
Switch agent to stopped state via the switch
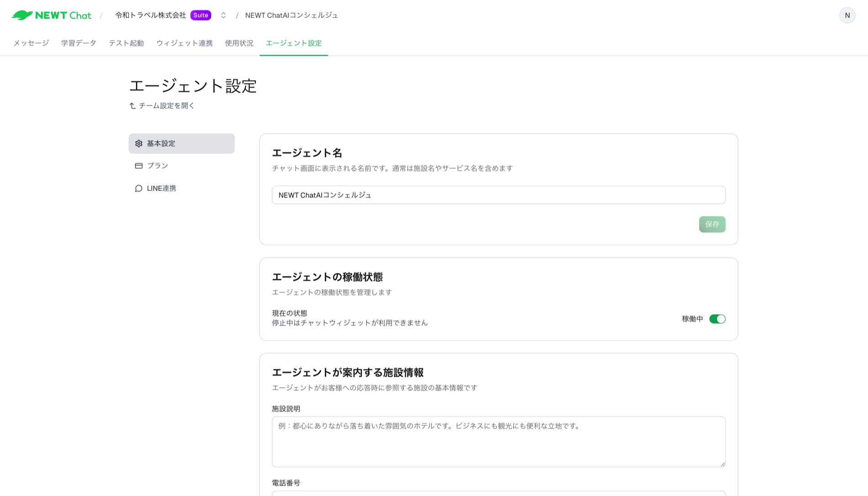point(717,319)
